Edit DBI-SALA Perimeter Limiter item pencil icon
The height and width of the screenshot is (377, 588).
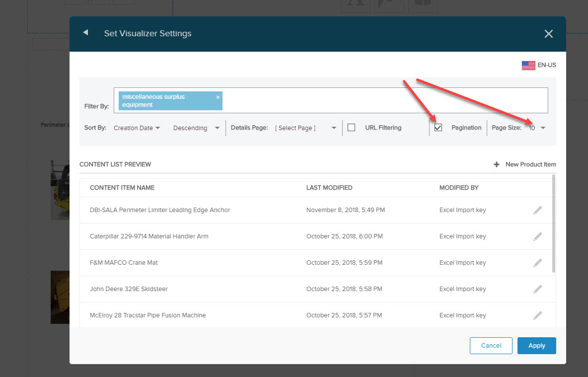[537, 210]
